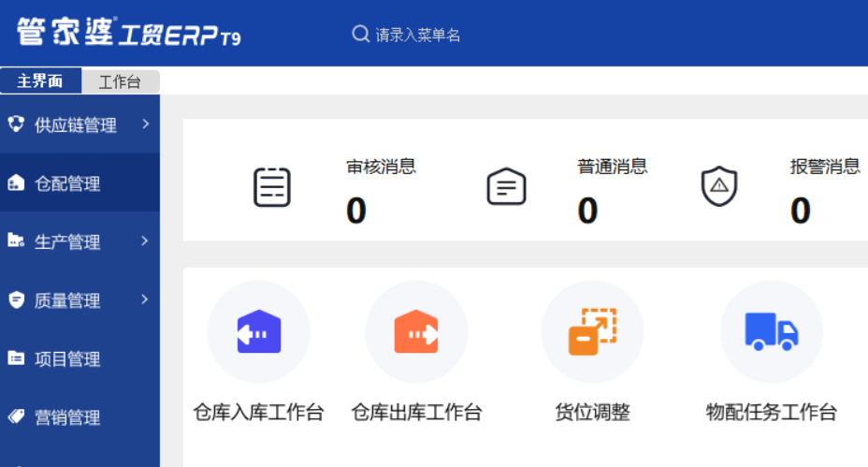Open the 审核消息 label

pyautogui.click(x=381, y=167)
